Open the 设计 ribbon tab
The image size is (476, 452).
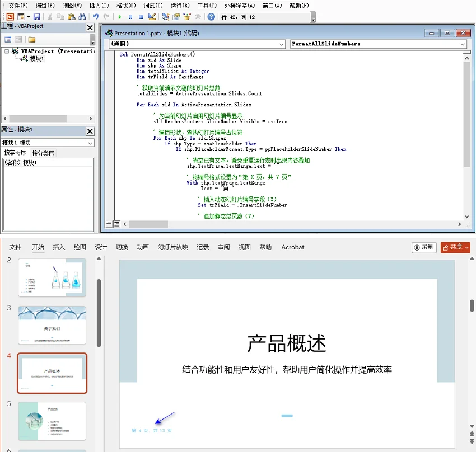[101, 247]
